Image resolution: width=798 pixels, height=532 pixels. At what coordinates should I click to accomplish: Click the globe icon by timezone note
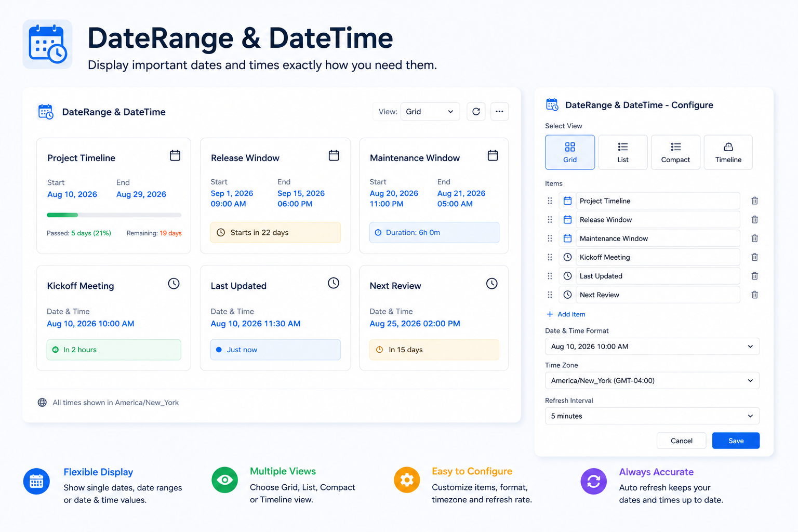pyautogui.click(x=42, y=402)
